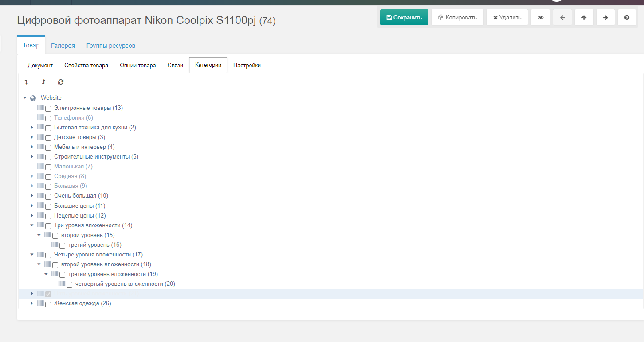Viewport: 644px width, 342px height.
Task: Expand the Женская одежда category
Action: pyautogui.click(x=32, y=303)
